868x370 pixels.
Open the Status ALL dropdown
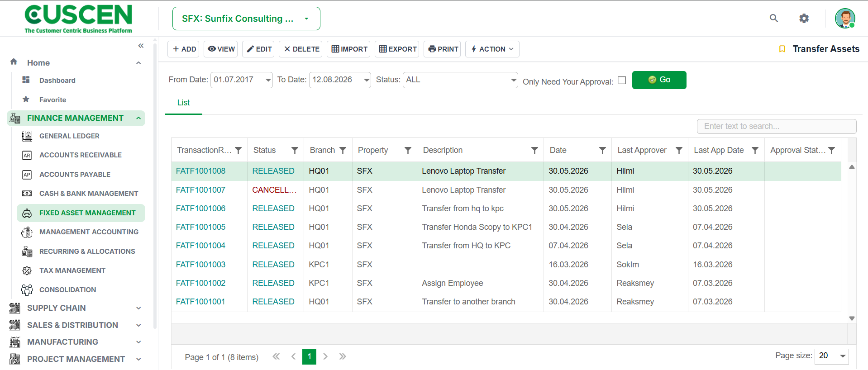(x=460, y=80)
